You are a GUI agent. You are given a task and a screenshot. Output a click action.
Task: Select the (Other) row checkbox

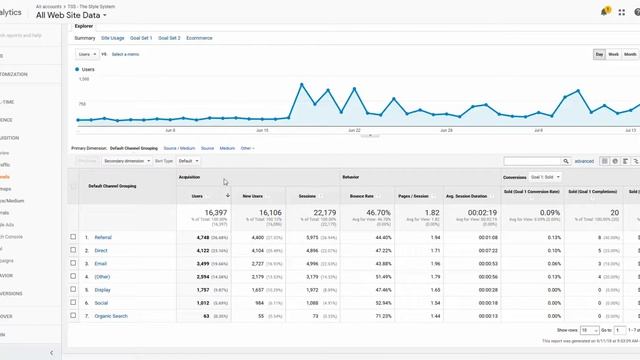pyautogui.click(x=73, y=276)
